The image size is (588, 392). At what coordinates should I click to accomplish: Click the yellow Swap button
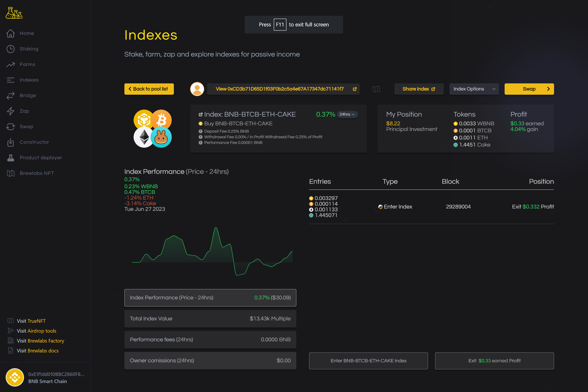529,89
